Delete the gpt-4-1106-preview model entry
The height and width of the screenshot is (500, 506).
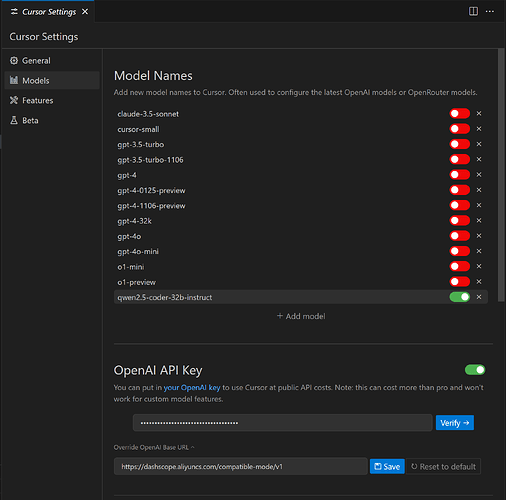click(x=479, y=205)
